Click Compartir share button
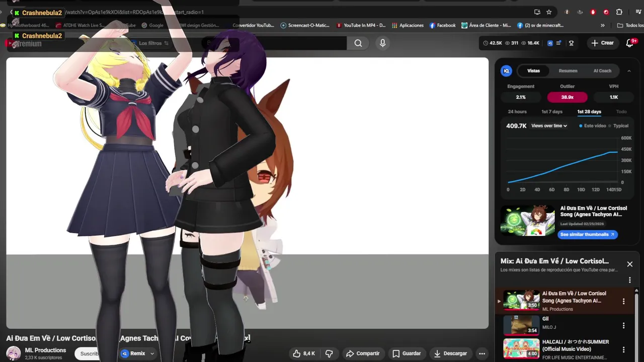Viewport: 644px width, 362px height. pos(363,353)
